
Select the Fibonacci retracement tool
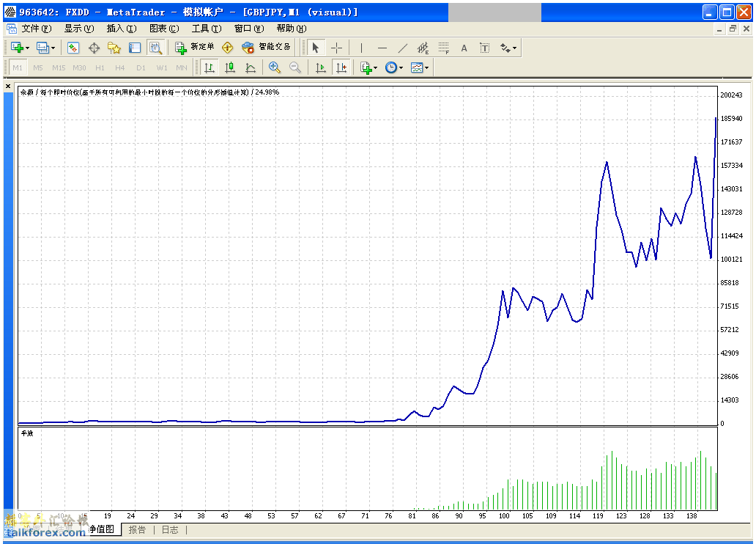click(444, 48)
